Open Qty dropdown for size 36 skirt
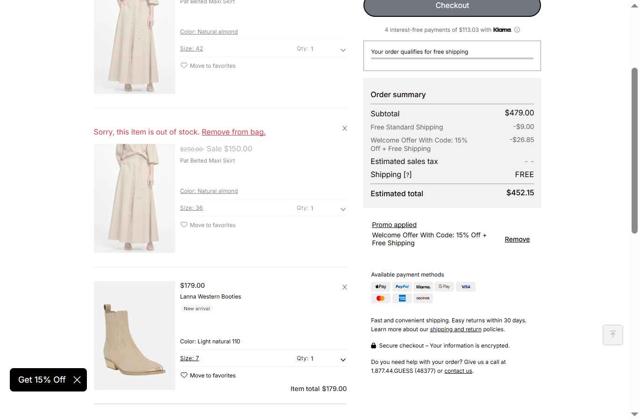Viewport: 640px width, 420px height. coord(343,209)
